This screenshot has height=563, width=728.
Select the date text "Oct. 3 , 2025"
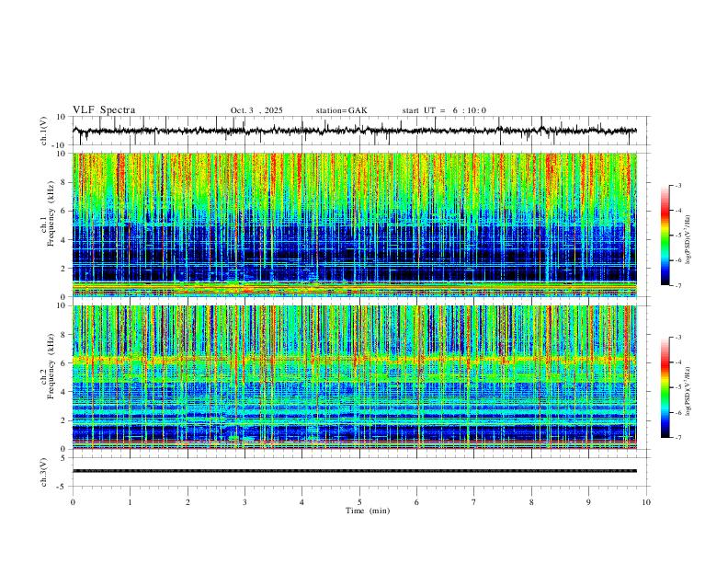click(256, 110)
